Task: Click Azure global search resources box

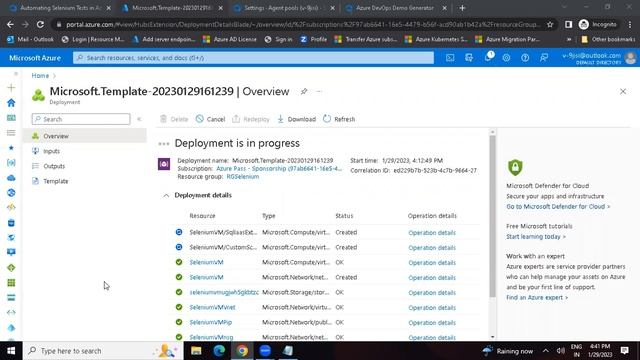Action: coord(253,58)
